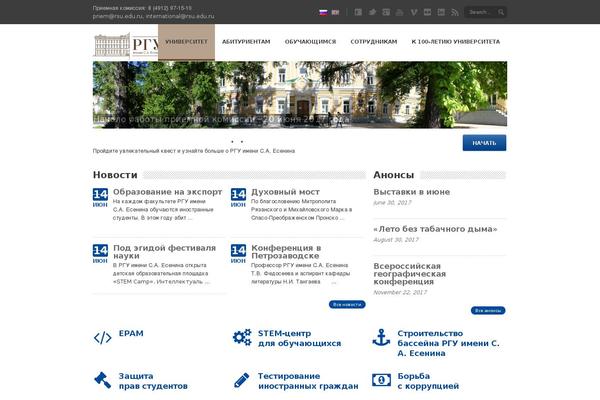Open the Twitter bird social link
Screen dimensions: 600x400
(372, 12)
